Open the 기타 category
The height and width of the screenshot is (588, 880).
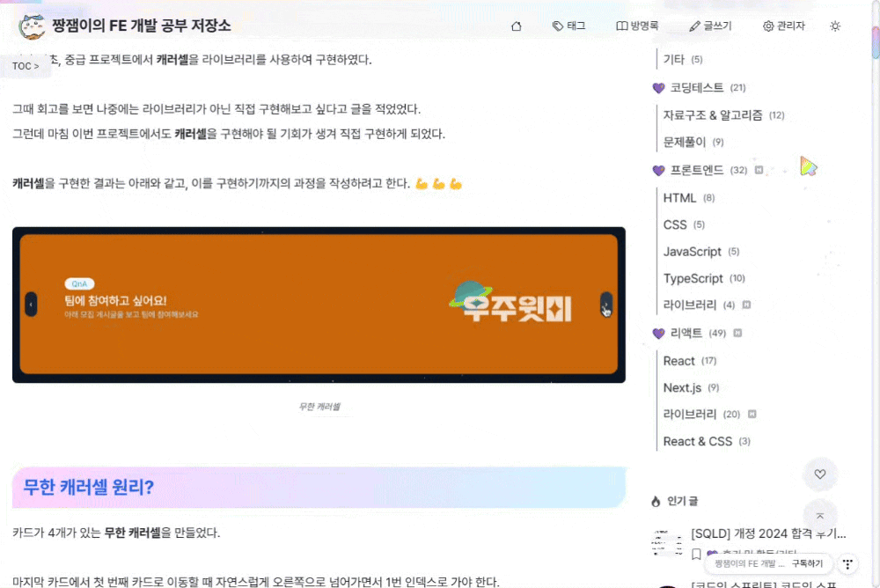click(683, 59)
